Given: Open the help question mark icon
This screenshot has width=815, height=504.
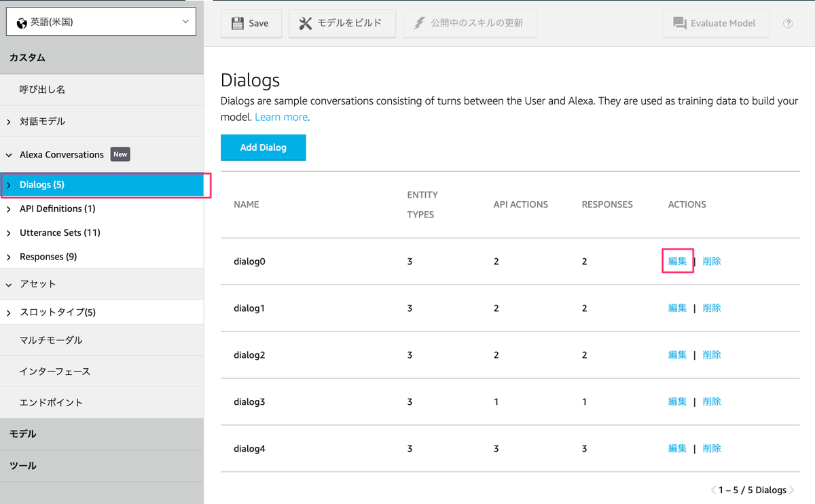Looking at the screenshot, I should [x=788, y=23].
